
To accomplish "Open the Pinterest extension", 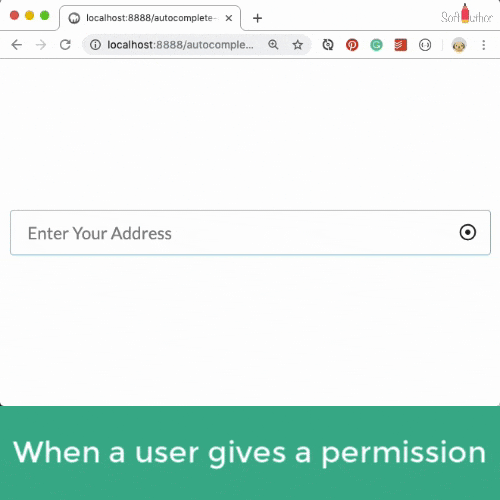I will coord(352,45).
